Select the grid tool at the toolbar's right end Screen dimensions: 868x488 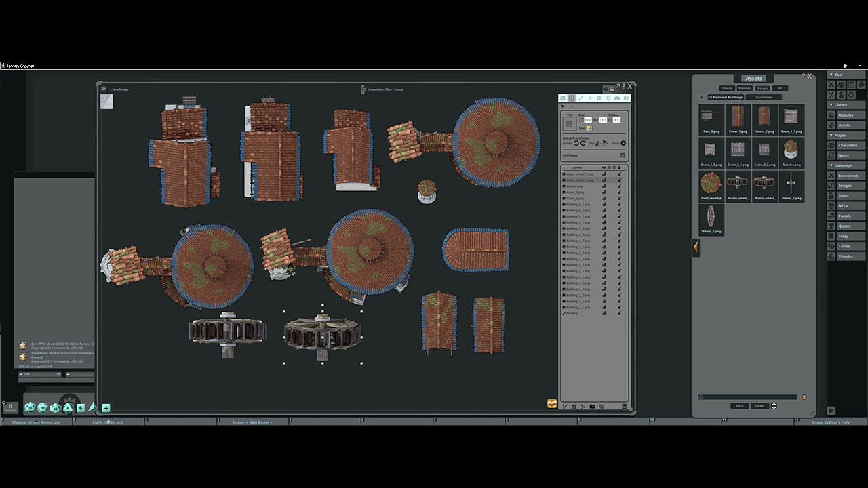[x=626, y=98]
